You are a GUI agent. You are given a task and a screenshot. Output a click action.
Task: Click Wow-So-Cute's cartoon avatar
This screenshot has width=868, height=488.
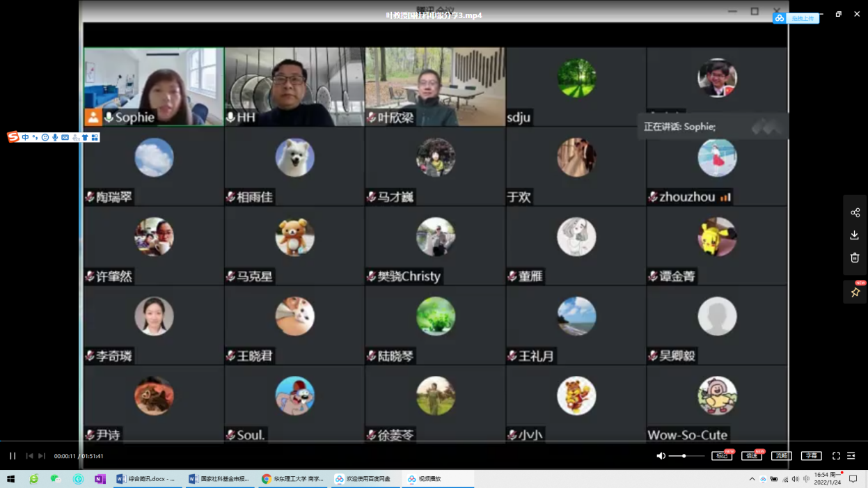coord(717,395)
